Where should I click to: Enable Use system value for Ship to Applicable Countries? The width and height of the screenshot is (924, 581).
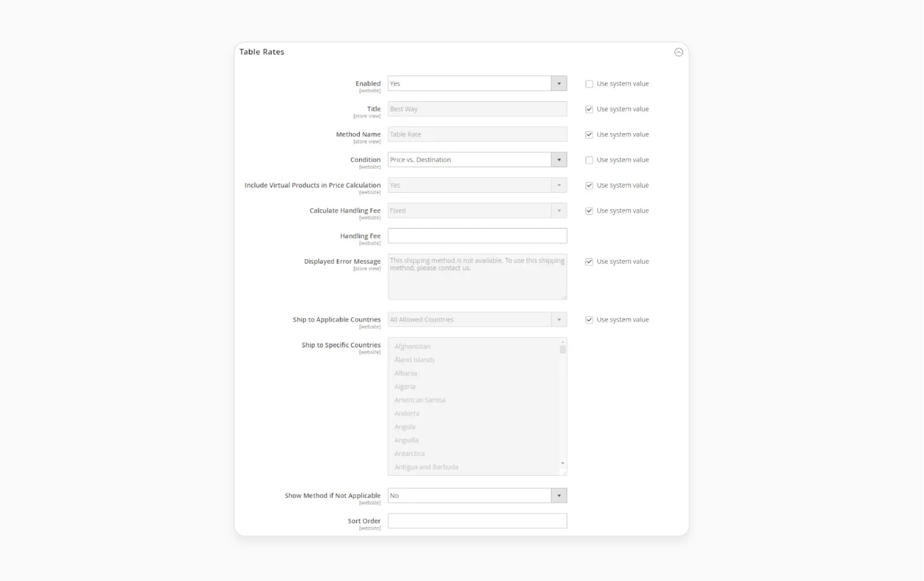[x=588, y=319]
